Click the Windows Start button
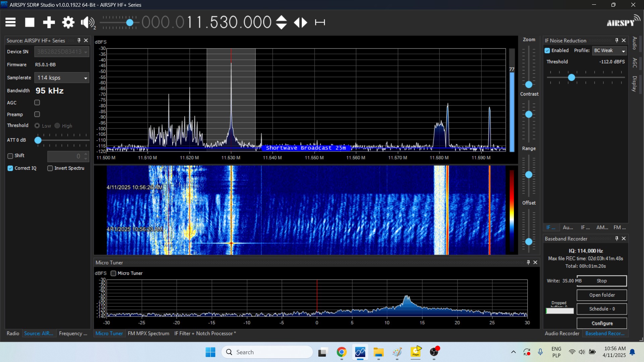 click(210, 352)
